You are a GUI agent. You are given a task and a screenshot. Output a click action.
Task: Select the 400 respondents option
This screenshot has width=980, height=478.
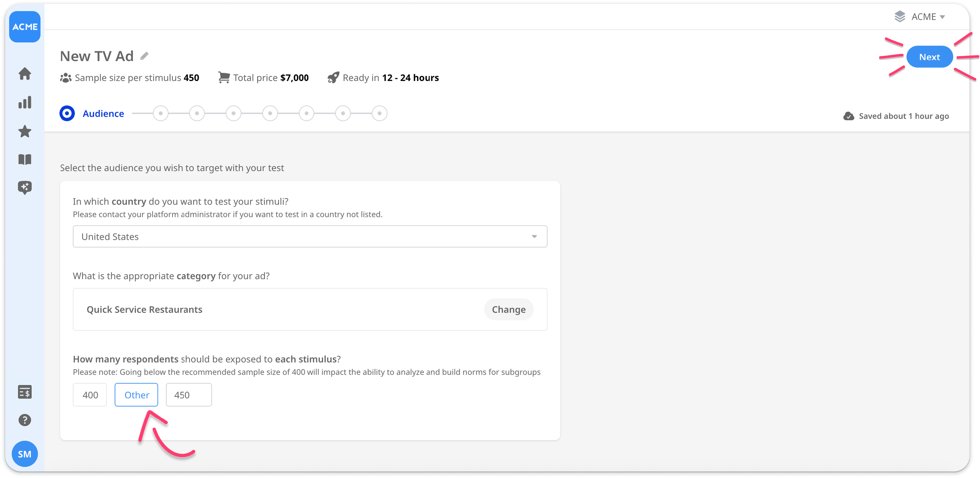point(90,395)
